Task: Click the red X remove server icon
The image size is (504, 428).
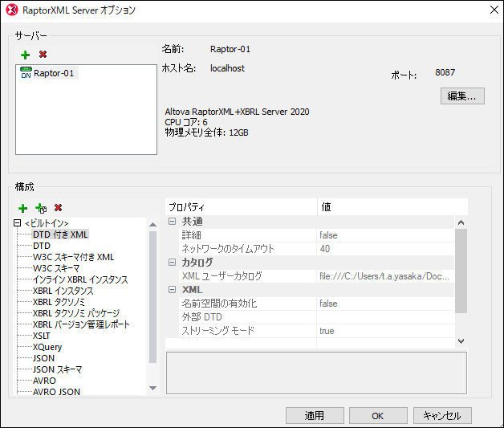Action: coord(43,55)
